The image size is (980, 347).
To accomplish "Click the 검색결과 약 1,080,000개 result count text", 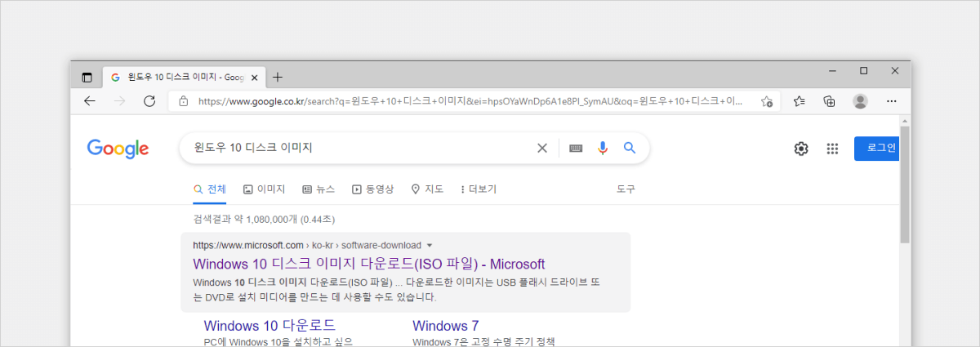I will coord(265,219).
